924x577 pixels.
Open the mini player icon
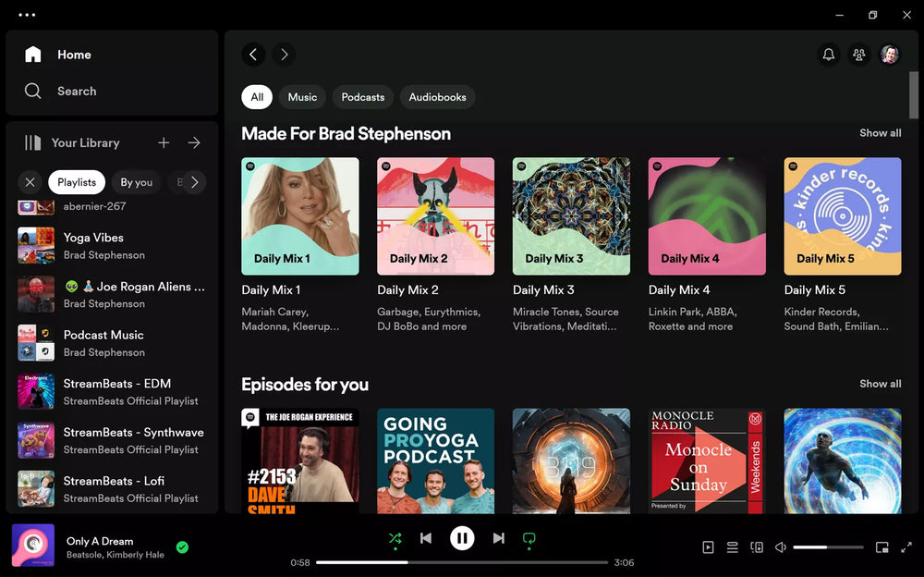(x=882, y=547)
